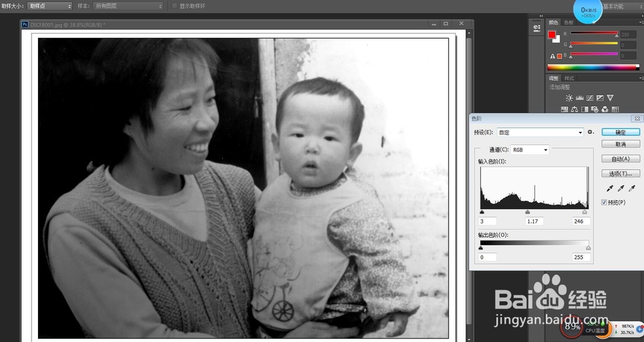Click the R value field showing 250
Image resolution: width=644 pixels, height=342 pixels.
click(x=629, y=35)
